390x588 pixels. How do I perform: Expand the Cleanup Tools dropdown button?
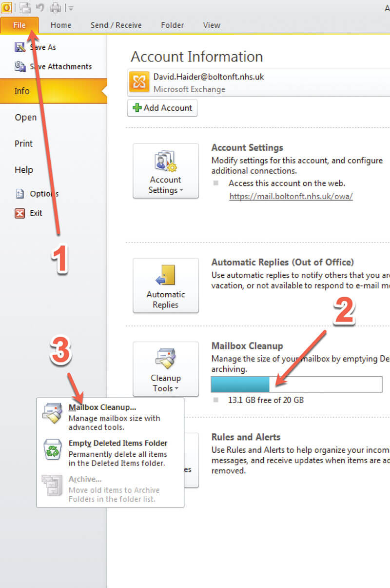coord(165,369)
